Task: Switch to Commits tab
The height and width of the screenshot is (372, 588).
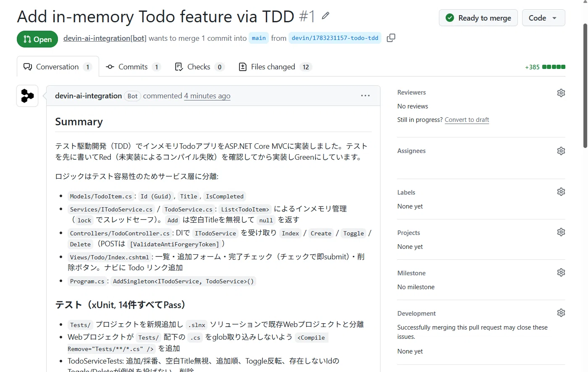Action: tap(133, 67)
